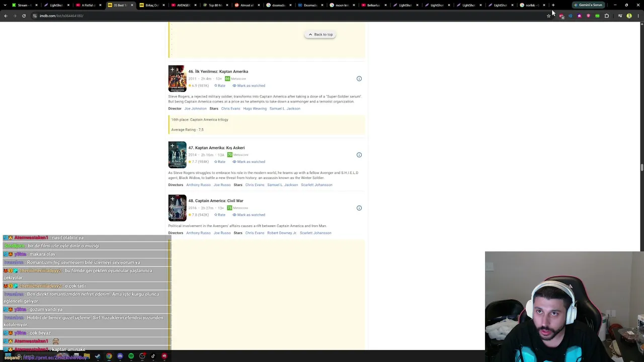Rate İlk Yenilmez: Kaptan Amerika with star
Image resolution: width=644 pixels, height=362 pixels.
click(x=220, y=85)
